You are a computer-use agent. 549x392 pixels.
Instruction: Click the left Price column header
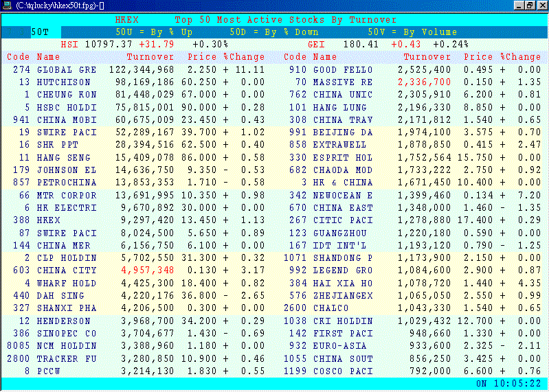tap(202, 57)
